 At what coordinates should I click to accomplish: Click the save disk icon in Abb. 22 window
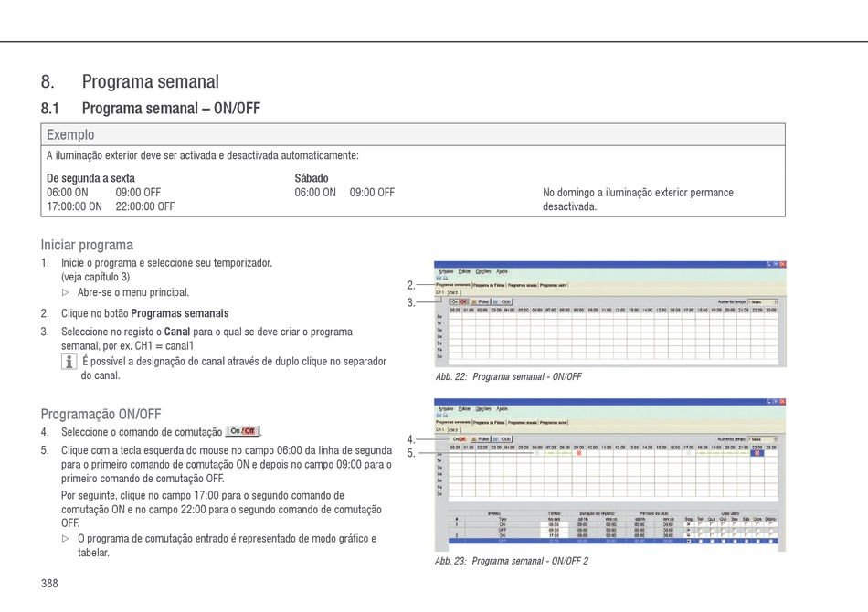pos(439,278)
